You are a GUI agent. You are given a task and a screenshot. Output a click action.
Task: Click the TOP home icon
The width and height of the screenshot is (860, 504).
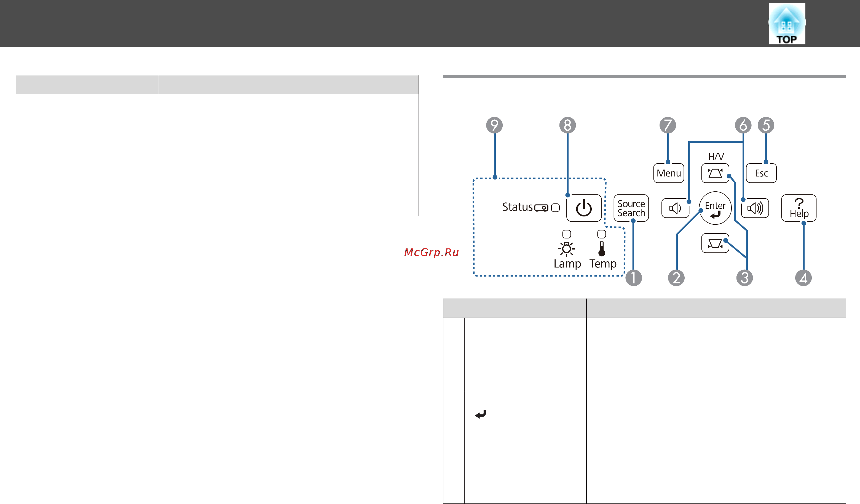point(787,23)
